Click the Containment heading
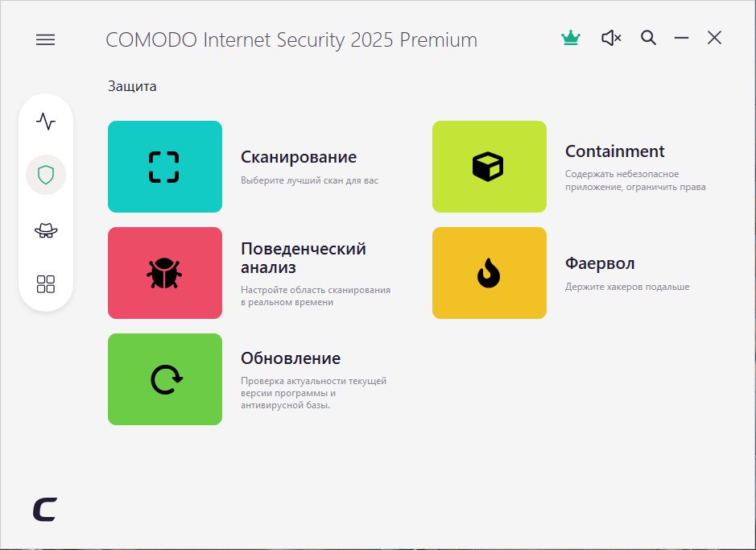756x550 pixels. click(614, 151)
